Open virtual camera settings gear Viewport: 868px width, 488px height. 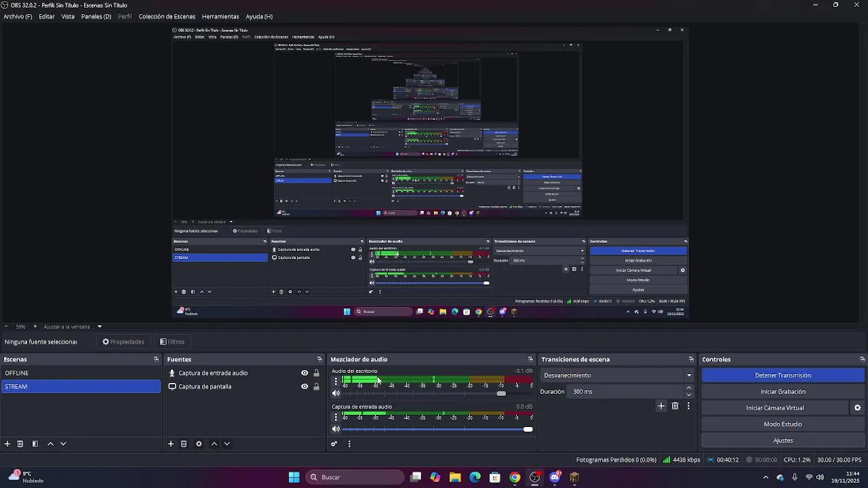click(857, 408)
